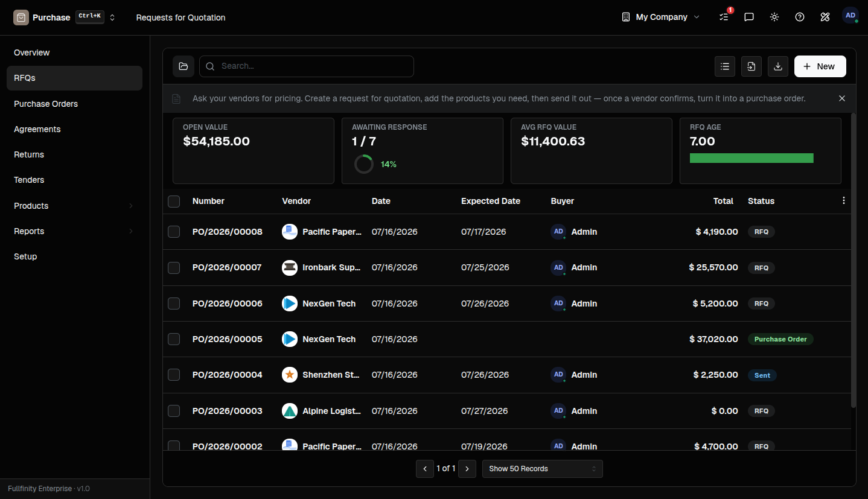Open the chat messages icon
Viewport: 868px width, 499px height.
[x=749, y=17]
